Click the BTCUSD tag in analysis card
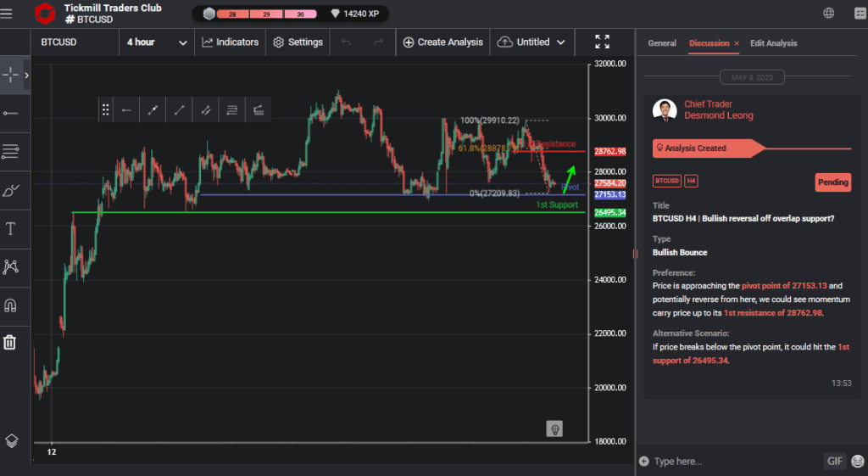This screenshot has height=476, width=868. pos(667,181)
